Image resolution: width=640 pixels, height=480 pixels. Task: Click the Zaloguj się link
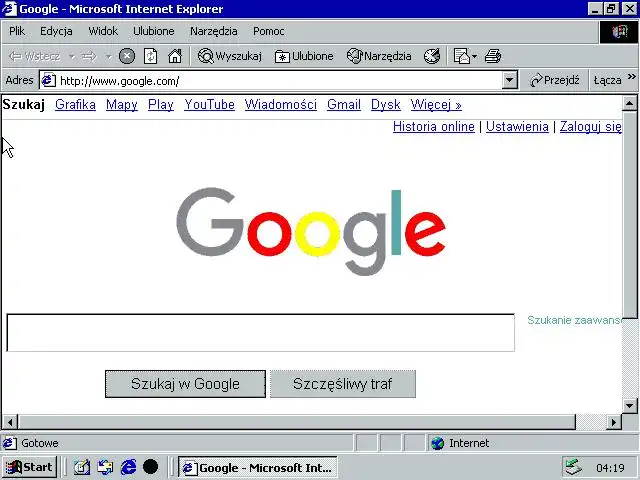pyautogui.click(x=590, y=127)
